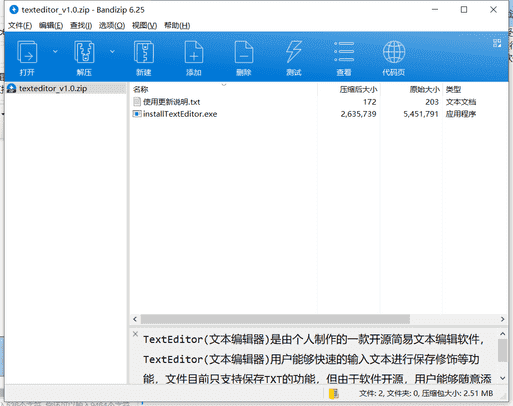Click the zip archive icon in folder tree

coord(12,88)
